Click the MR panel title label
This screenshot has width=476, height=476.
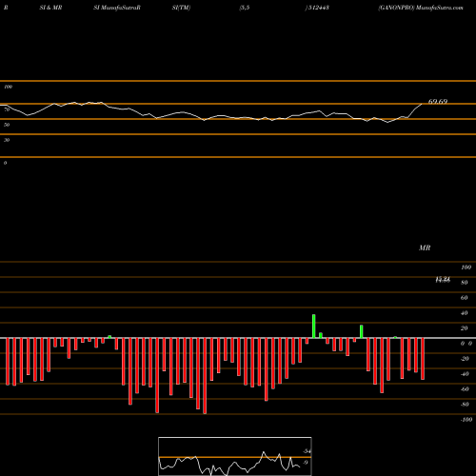click(x=425, y=248)
